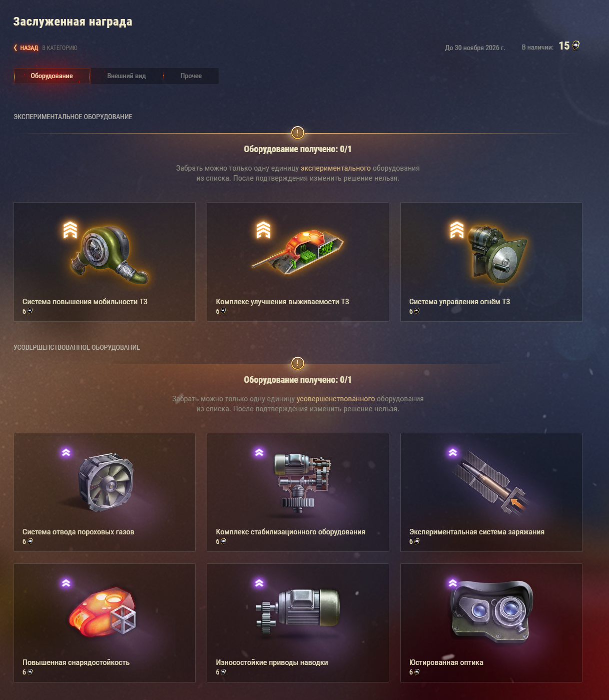Select the powder gas venting fan icon
The height and width of the screenshot is (700, 609).
pyautogui.click(x=106, y=482)
